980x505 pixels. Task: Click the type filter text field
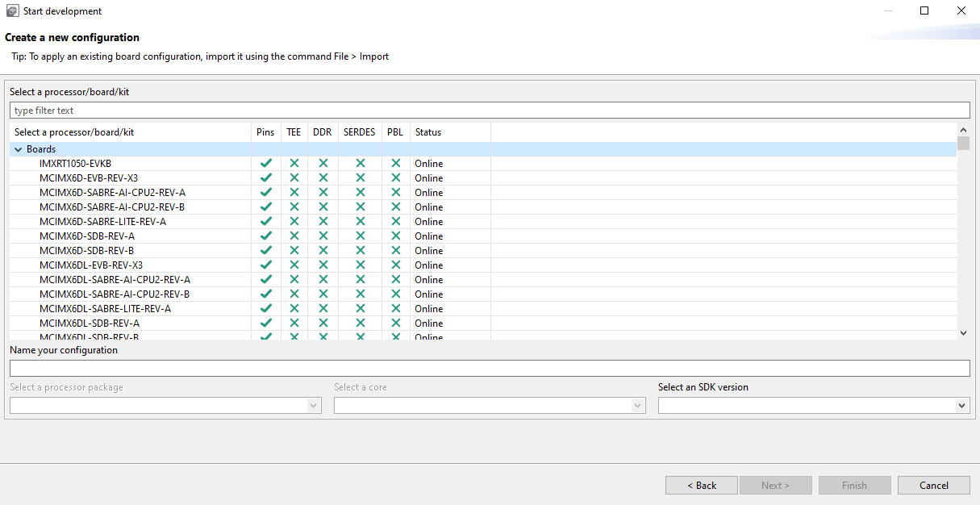point(490,111)
